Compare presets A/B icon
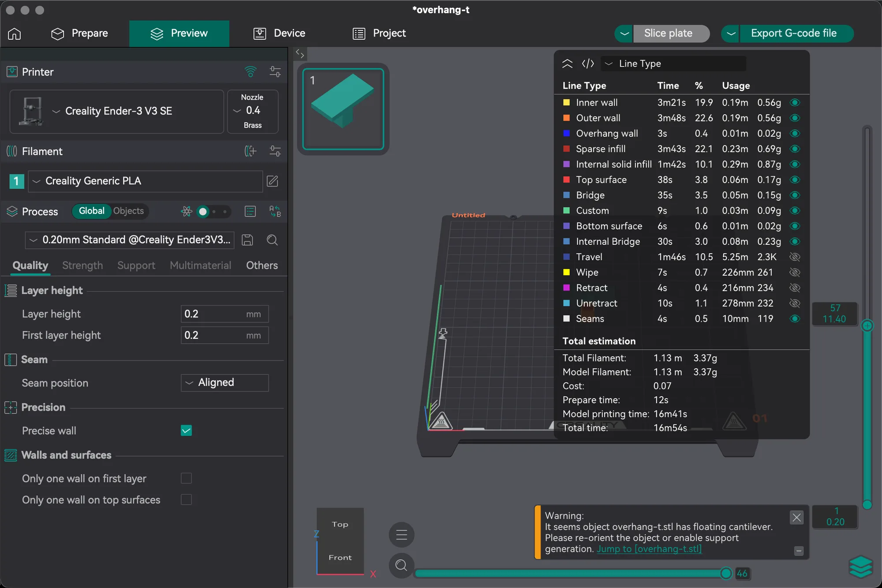Screen dimensions: 882x588 tap(275, 211)
